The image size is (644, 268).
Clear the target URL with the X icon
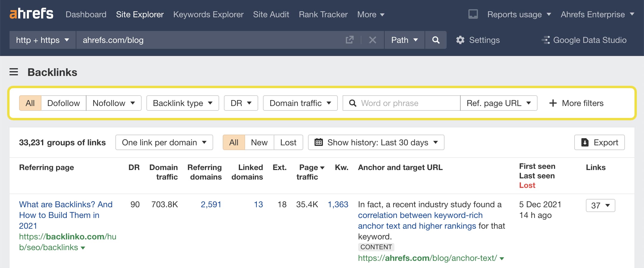click(x=373, y=40)
